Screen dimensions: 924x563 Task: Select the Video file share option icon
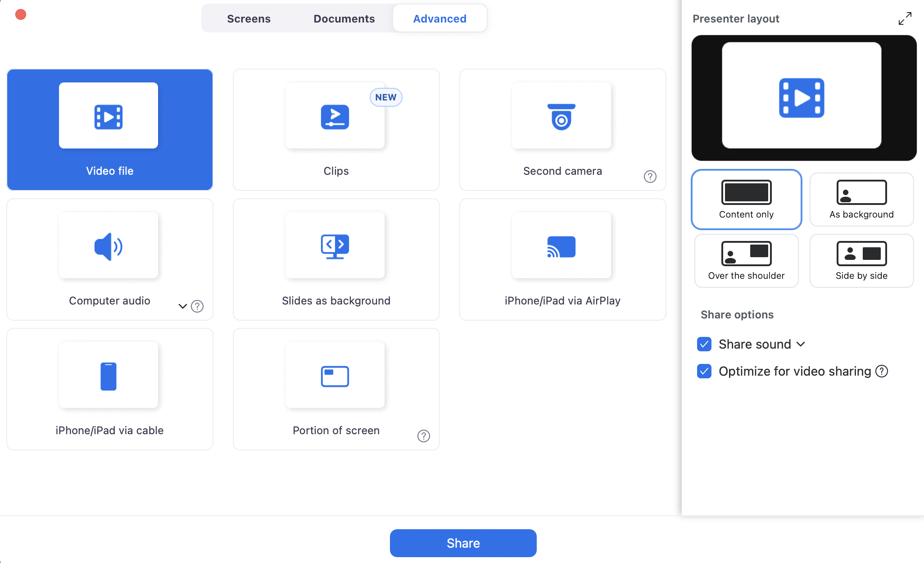(x=109, y=116)
